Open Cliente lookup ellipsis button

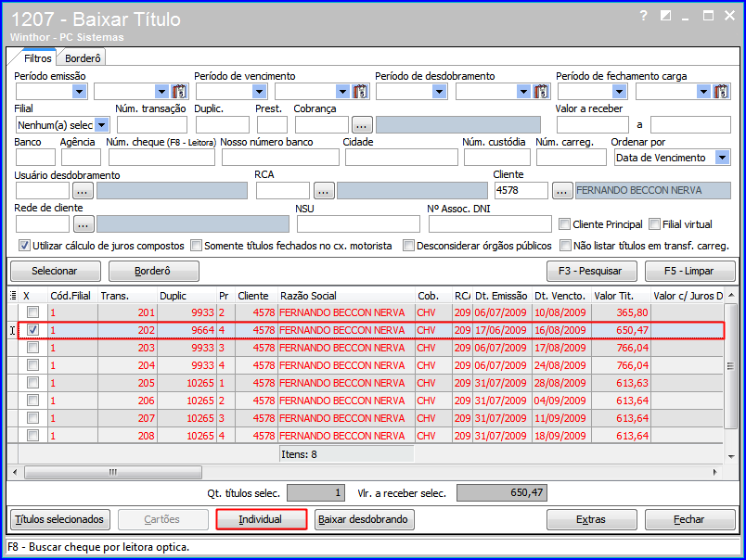tap(562, 191)
